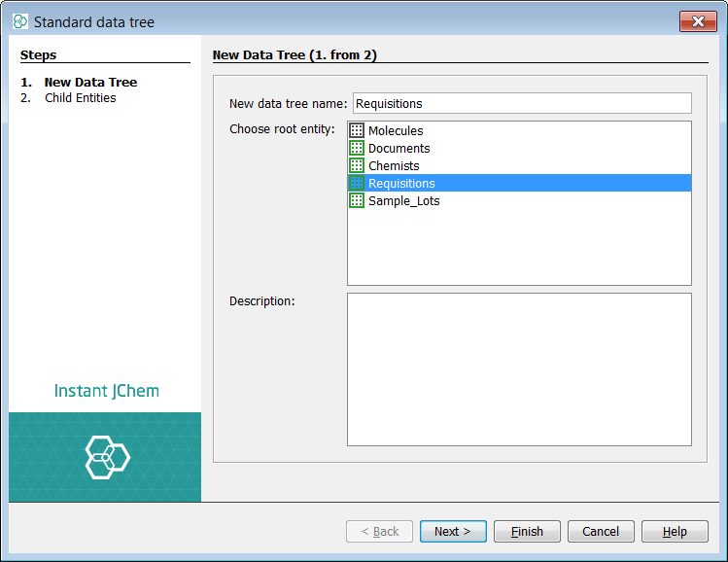Close the Standard data tree dialog

pyautogui.click(x=698, y=21)
